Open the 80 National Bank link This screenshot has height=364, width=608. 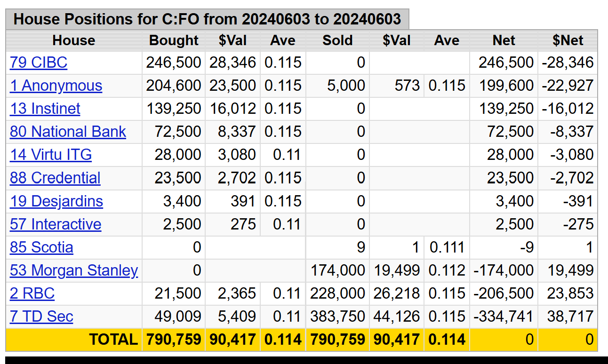(x=68, y=132)
